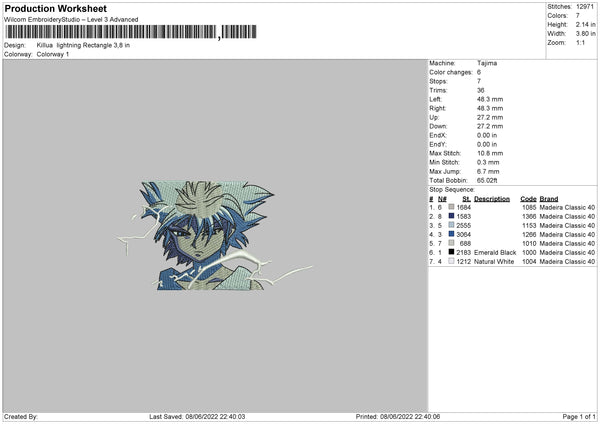Click the light blue swatch beside 2555

click(451, 225)
